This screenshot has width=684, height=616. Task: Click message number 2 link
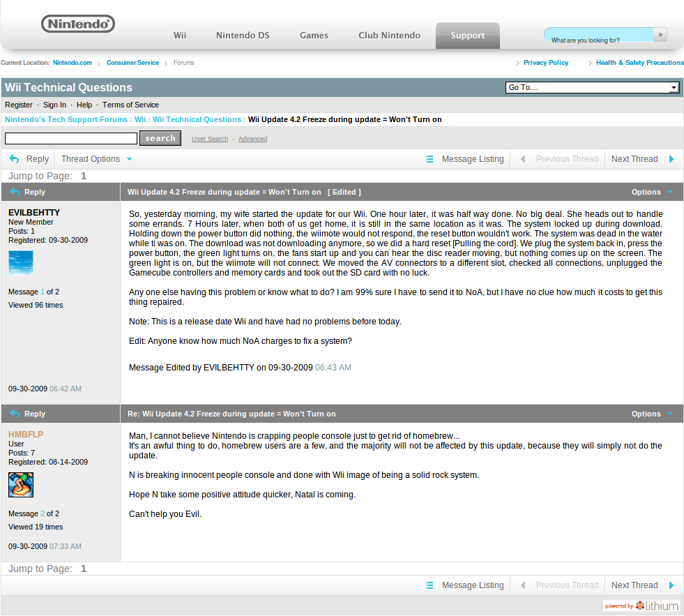pyautogui.click(x=43, y=513)
